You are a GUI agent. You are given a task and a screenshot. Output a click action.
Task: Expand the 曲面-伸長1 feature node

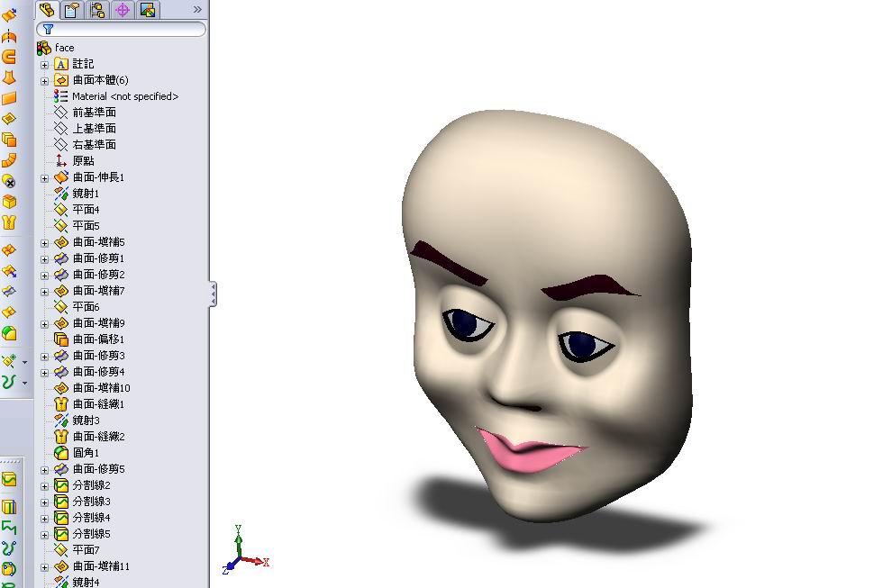[45, 176]
